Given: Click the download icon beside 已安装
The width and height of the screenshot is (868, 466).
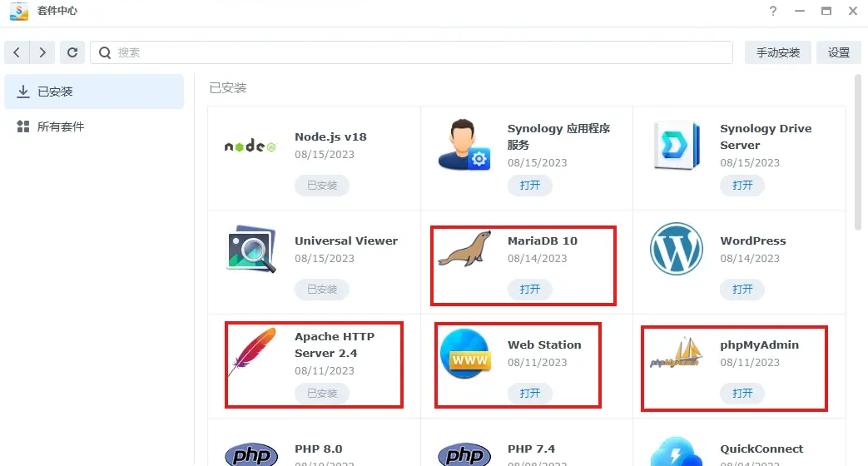Looking at the screenshot, I should click(x=22, y=92).
